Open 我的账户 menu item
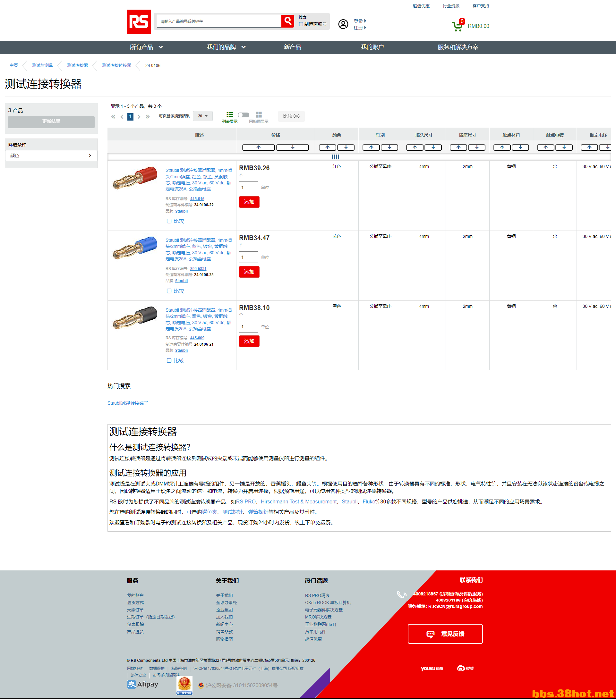 [372, 47]
